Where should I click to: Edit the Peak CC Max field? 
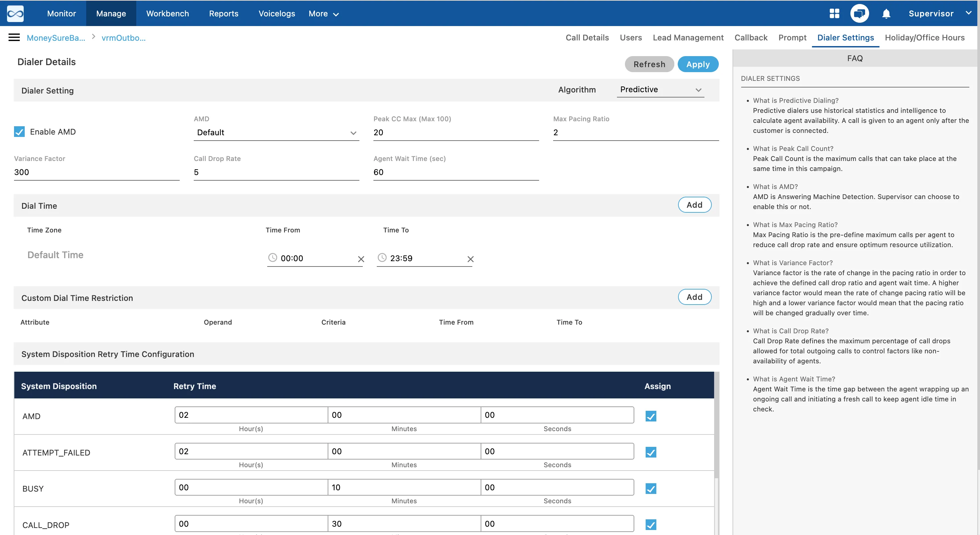pos(456,133)
